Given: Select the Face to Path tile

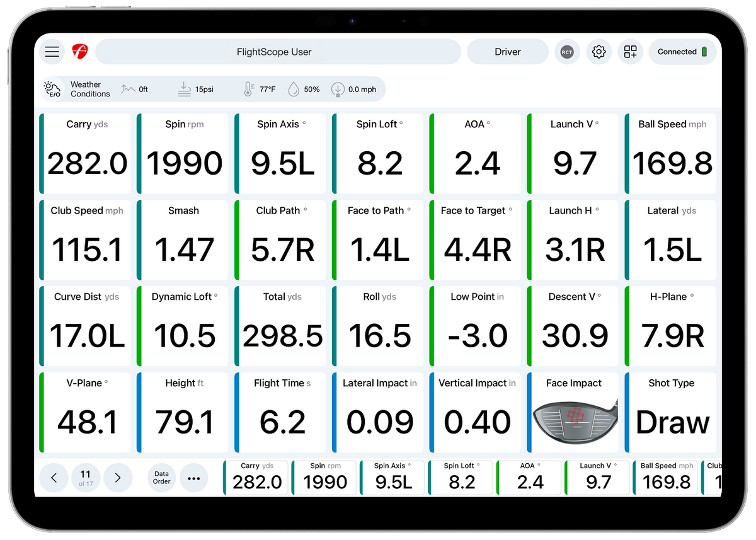Looking at the screenshot, I should (x=378, y=240).
